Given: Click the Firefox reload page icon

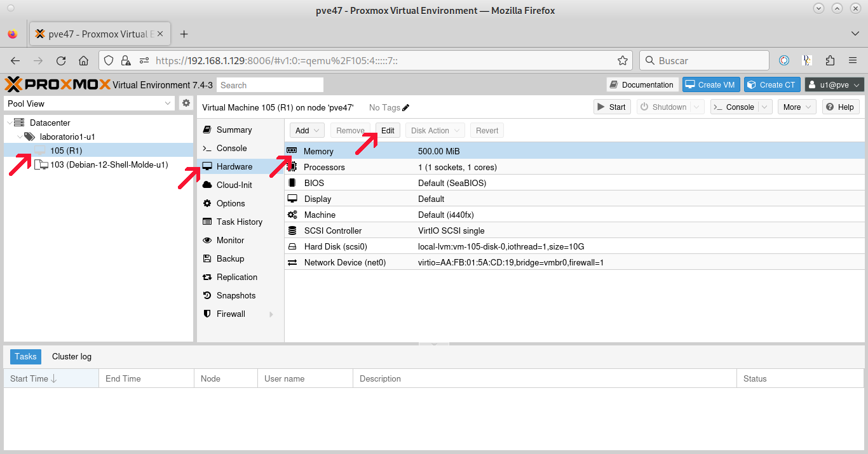Looking at the screenshot, I should pyautogui.click(x=61, y=61).
